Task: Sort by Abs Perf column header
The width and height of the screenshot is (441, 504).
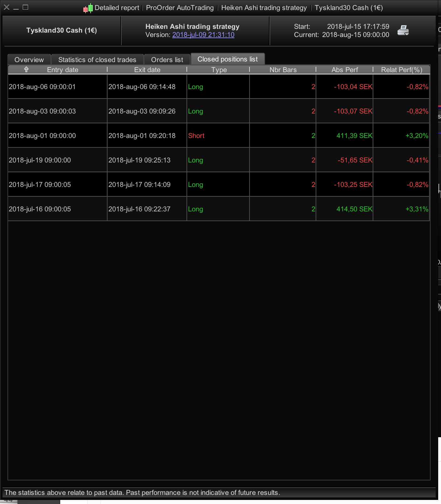Action: point(345,70)
